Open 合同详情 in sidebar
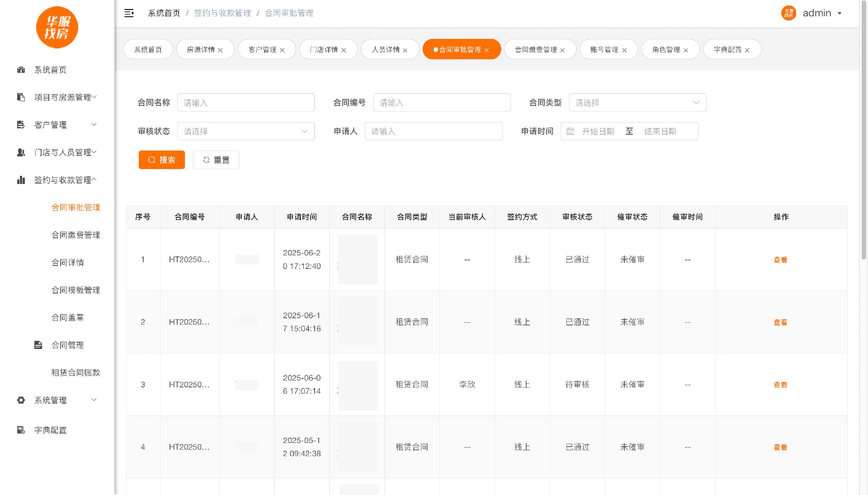 67,263
